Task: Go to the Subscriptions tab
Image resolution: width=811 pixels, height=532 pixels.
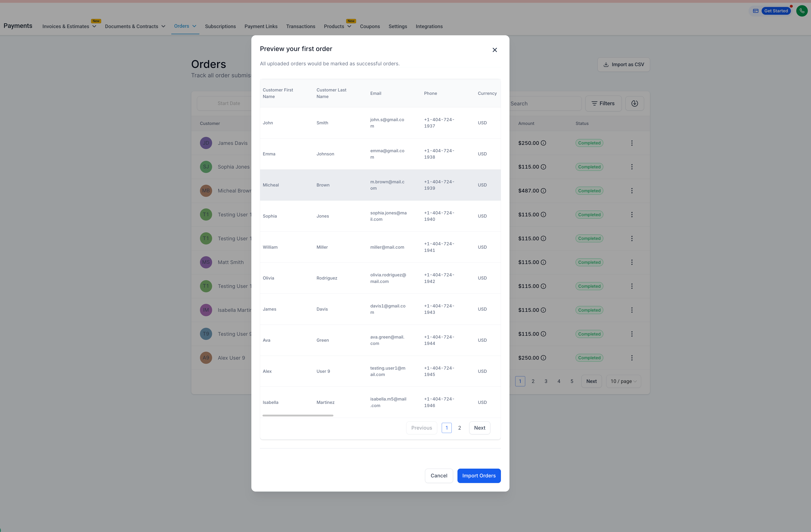Action: [220, 27]
